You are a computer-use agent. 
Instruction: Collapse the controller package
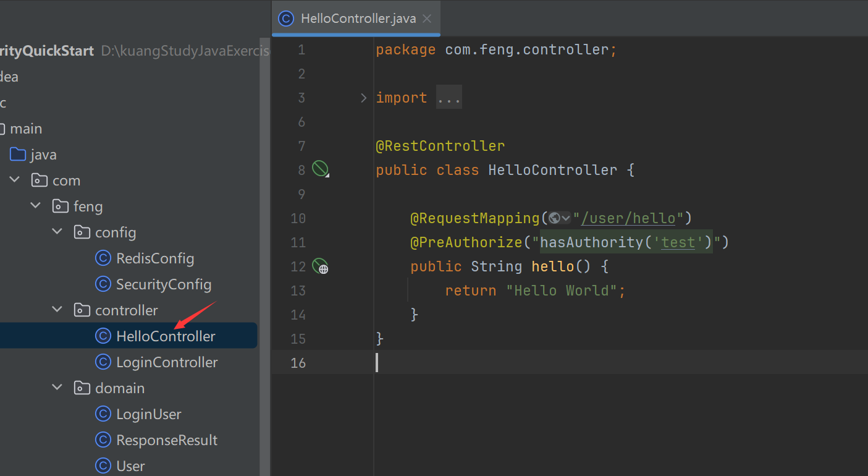click(57, 310)
